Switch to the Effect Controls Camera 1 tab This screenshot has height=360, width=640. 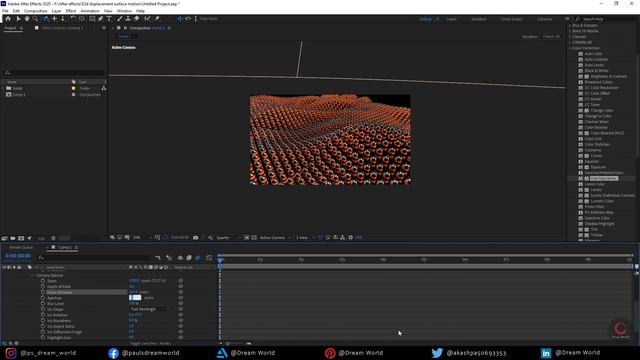(x=62, y=28)
